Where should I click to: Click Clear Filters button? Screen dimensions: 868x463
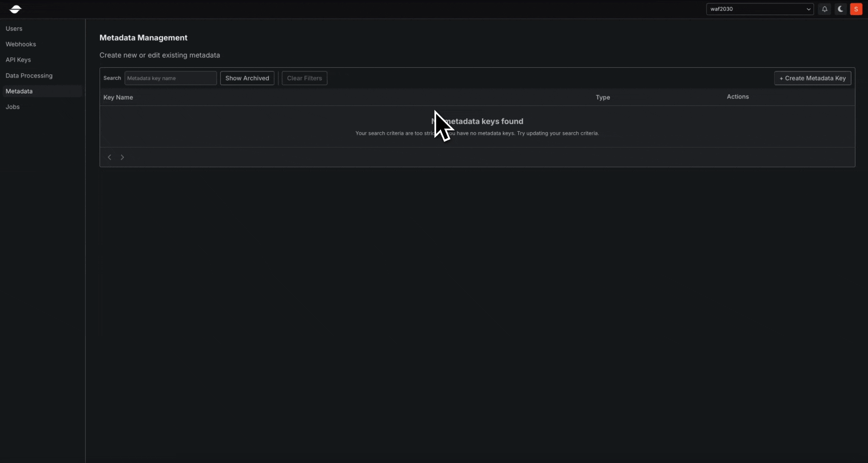point(304,78)
